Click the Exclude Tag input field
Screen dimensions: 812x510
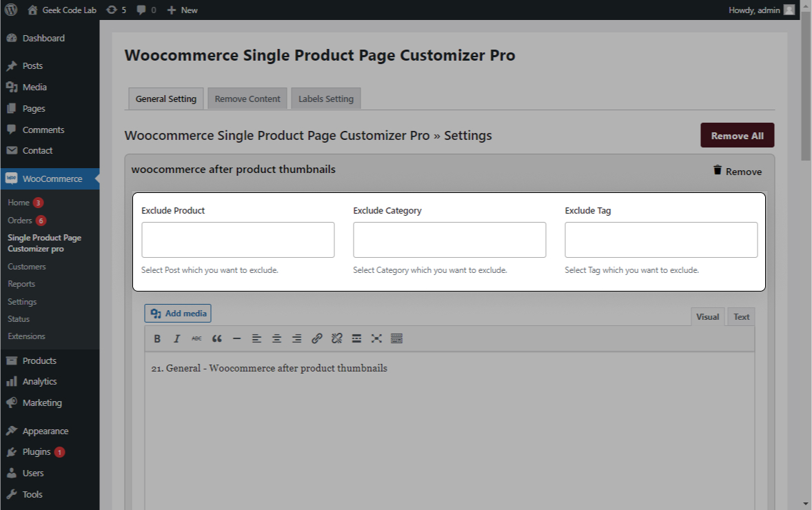[x=661, y=240]
